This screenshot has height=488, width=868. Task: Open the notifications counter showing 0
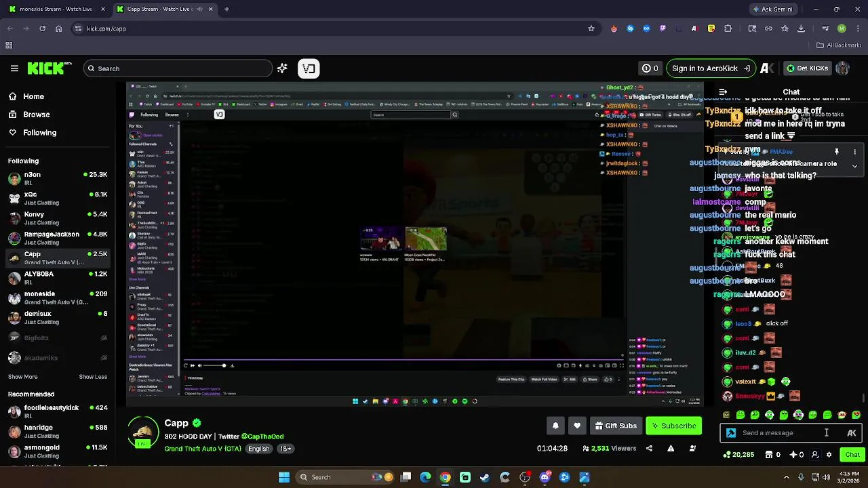650,68
